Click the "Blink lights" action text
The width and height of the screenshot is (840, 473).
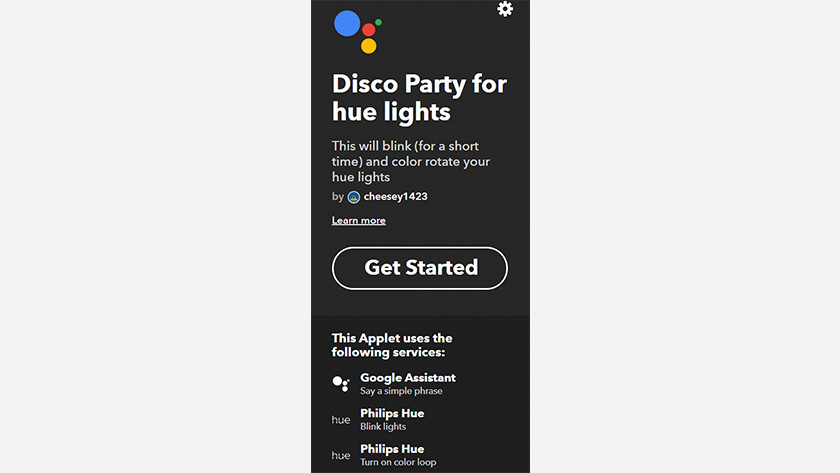[x=383, y=426]
